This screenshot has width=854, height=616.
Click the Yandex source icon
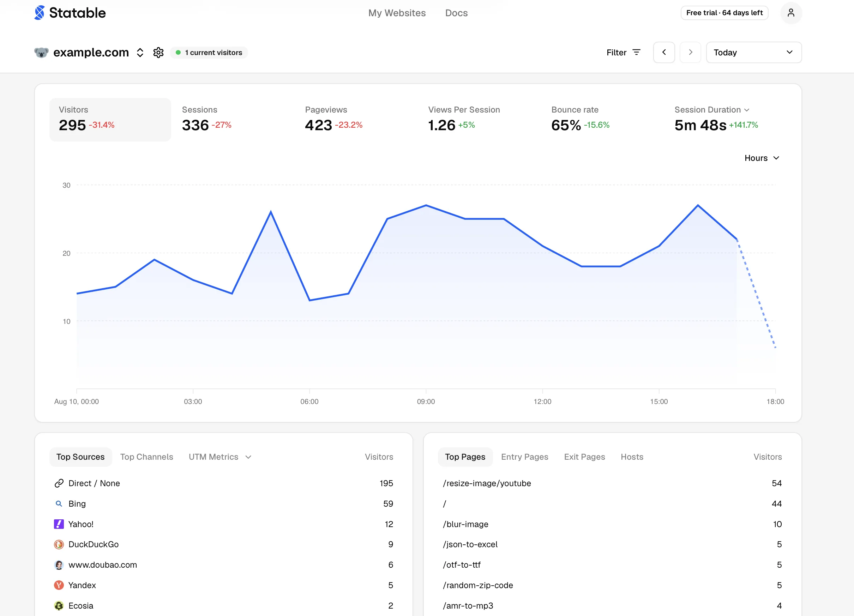click(x=59, y=585)
